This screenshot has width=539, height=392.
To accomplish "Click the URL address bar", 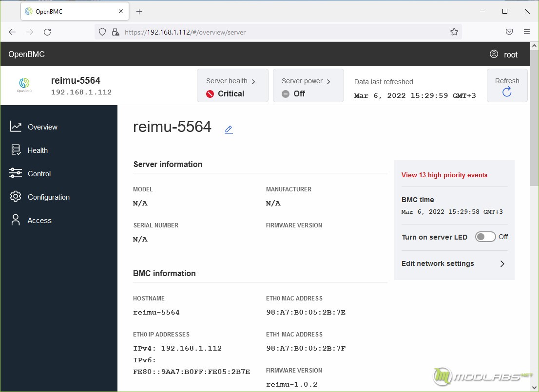I will coord(278,32).
